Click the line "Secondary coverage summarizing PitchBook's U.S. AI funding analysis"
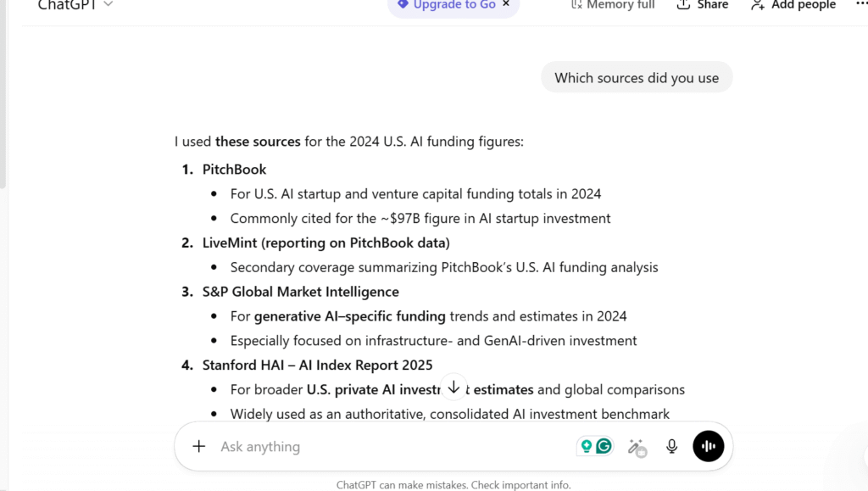The width and height of the screenshot is (868, 491). (x=444, y=267)
